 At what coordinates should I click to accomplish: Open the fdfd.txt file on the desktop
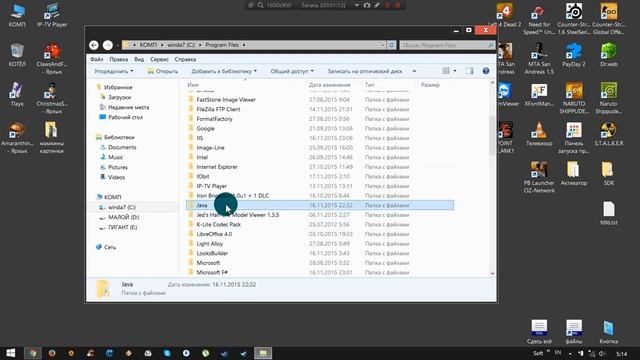(608, 213)
